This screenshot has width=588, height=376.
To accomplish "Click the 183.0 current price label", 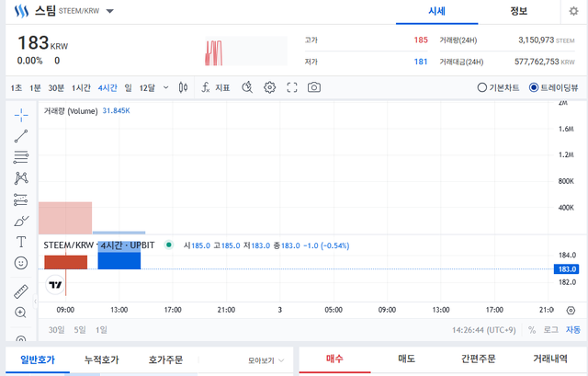I will pyautogui.click(x=567, y=269).
